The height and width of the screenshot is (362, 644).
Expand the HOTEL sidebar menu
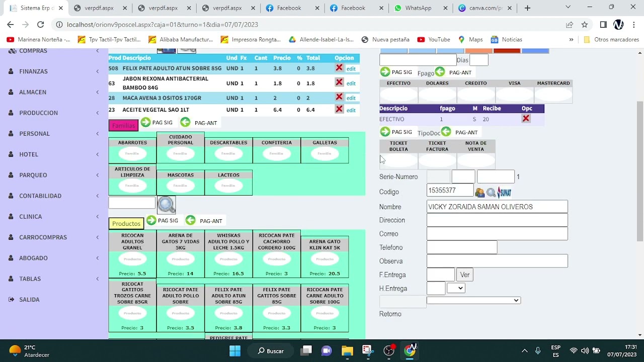click(54, 154)
